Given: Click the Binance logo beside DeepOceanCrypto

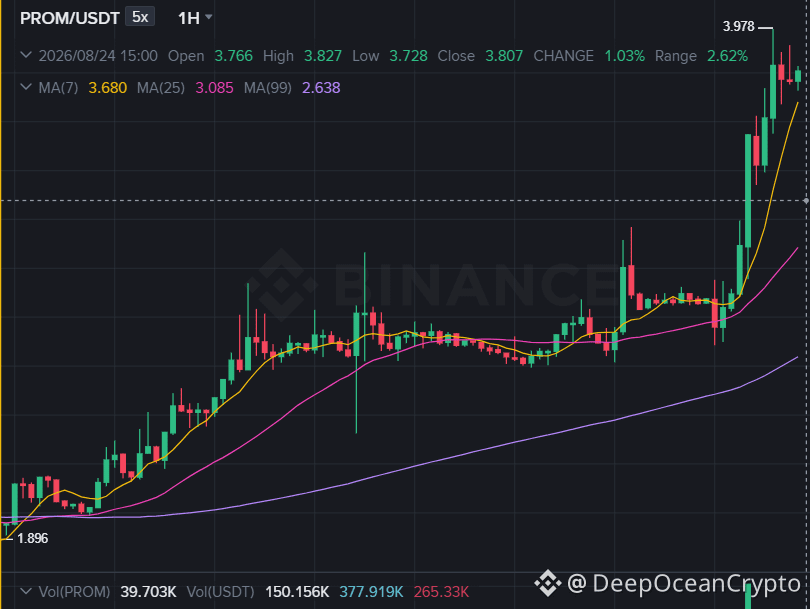Looking at the screenshot, I should (x=548, y=583).
